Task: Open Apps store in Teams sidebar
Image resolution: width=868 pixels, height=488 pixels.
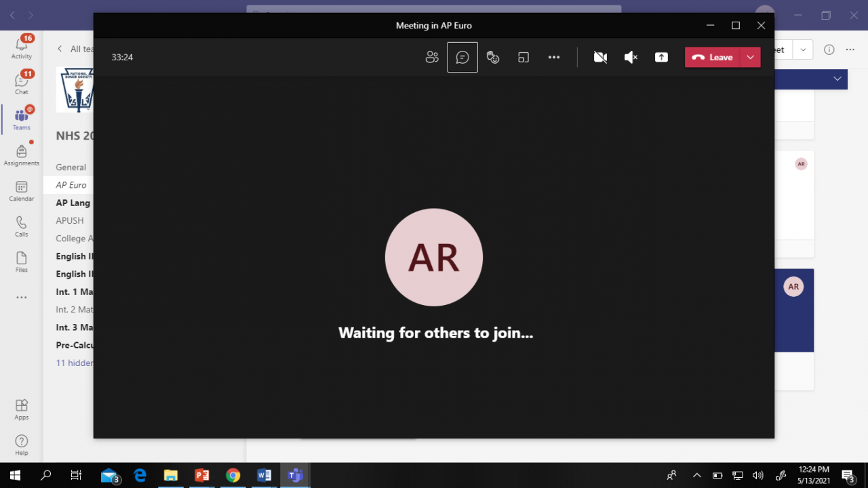Action: pos(22,409)
